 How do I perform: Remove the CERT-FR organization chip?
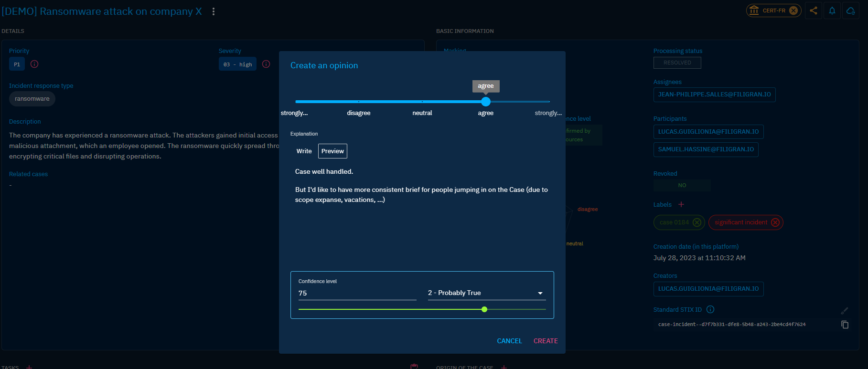point(793,11)
